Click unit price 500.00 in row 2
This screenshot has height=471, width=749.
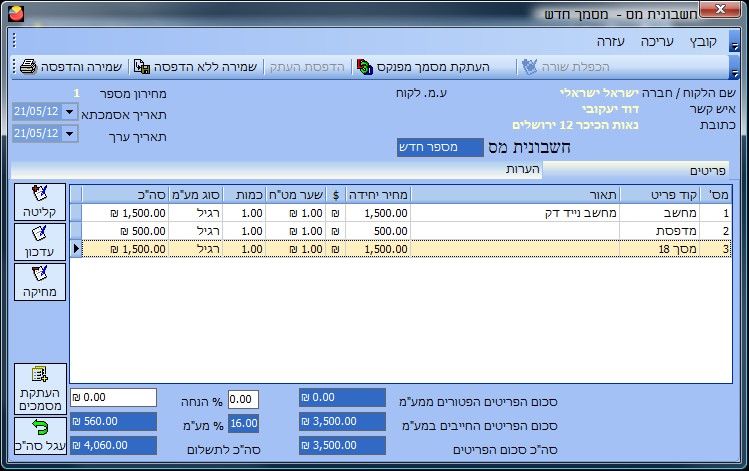(378, 231)
